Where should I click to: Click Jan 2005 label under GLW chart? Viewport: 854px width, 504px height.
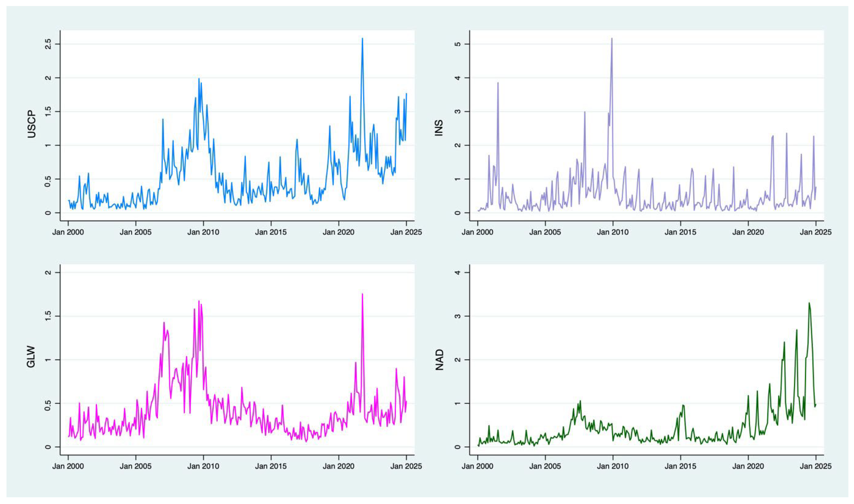[135, 466]
